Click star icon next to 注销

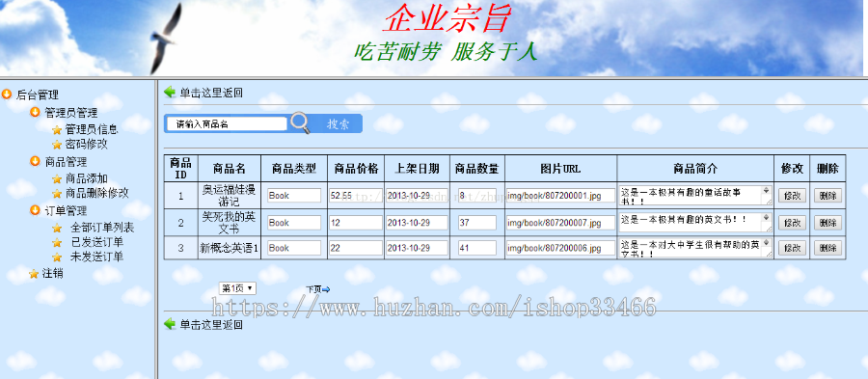(x=34, y=274)
